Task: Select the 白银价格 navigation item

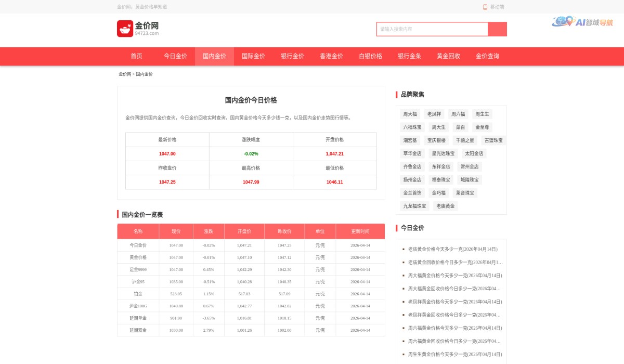Action: 370,56
